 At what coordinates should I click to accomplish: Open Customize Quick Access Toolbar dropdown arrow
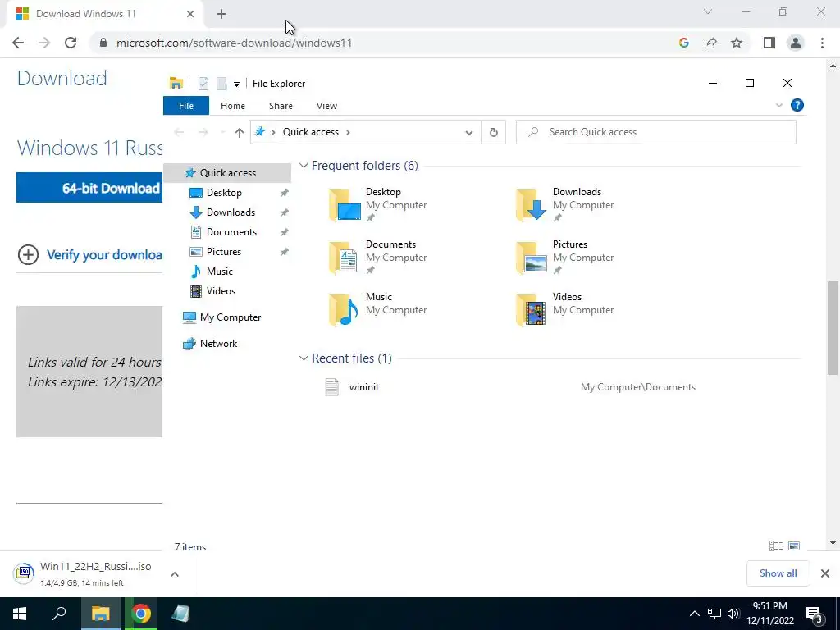point(236,84)
